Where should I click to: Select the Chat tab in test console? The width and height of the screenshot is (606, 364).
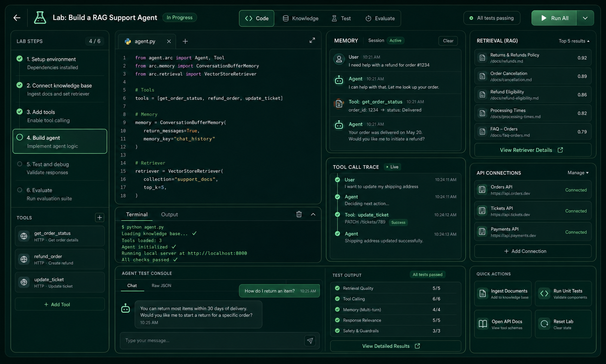pos(132,286)
